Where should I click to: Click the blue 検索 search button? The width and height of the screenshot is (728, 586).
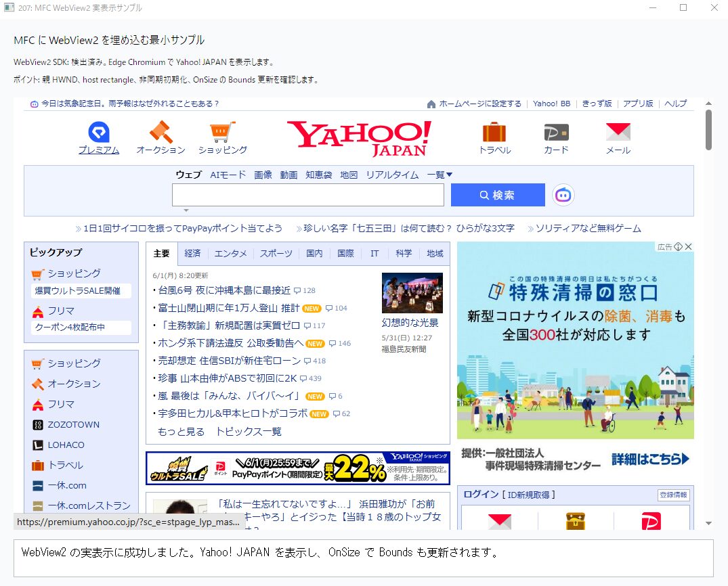pos(498,195)
